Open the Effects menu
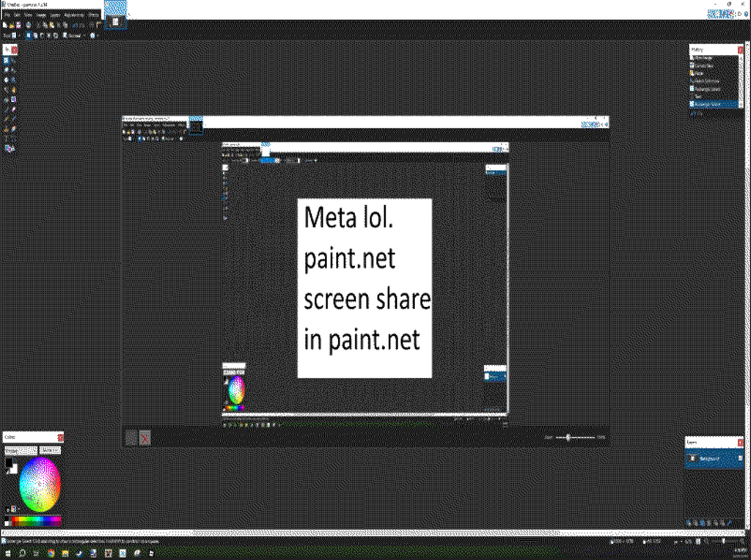This screenshot has width=751, height=560. tap(93, 15)
